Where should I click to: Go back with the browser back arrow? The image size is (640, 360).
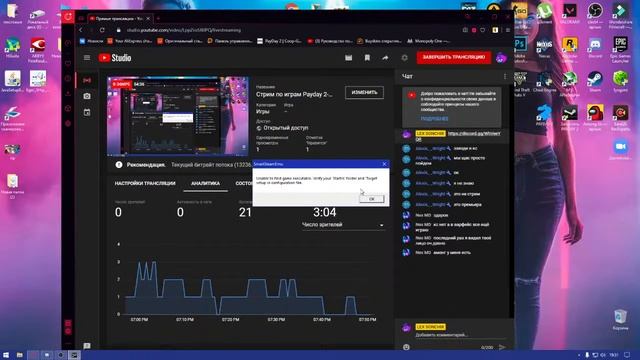(x=81, y=30)
